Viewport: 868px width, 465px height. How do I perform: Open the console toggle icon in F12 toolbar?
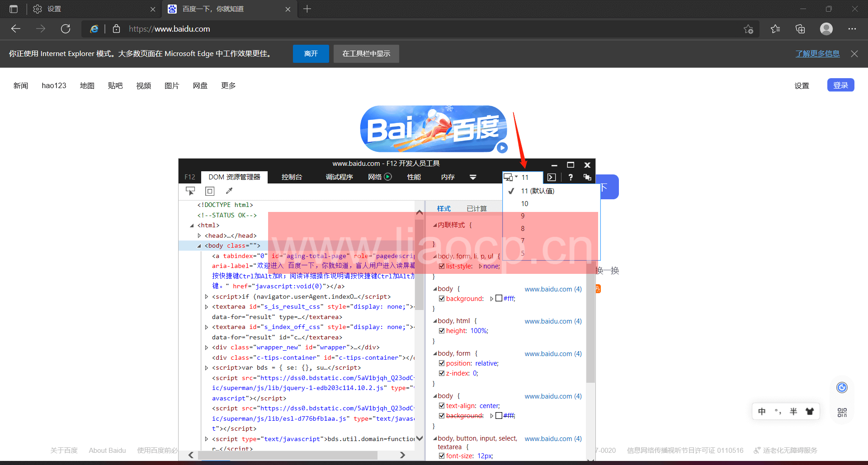pyautogui.click(x=552, y=177)
